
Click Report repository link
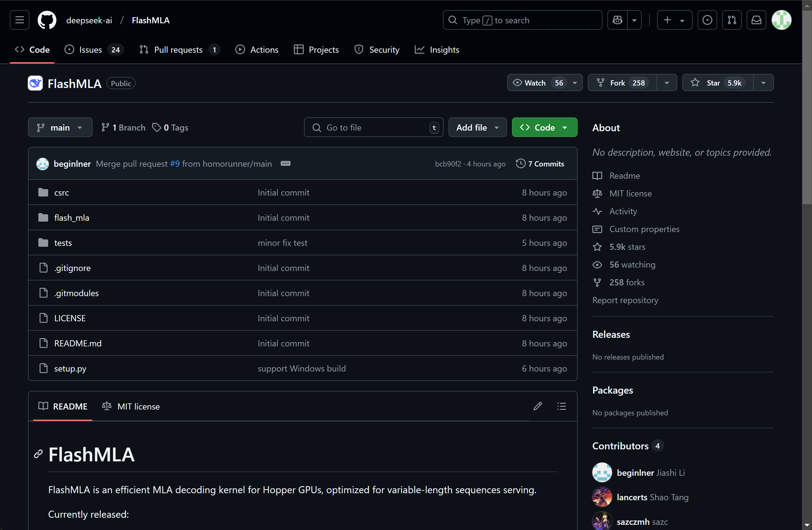coord(625,300)
